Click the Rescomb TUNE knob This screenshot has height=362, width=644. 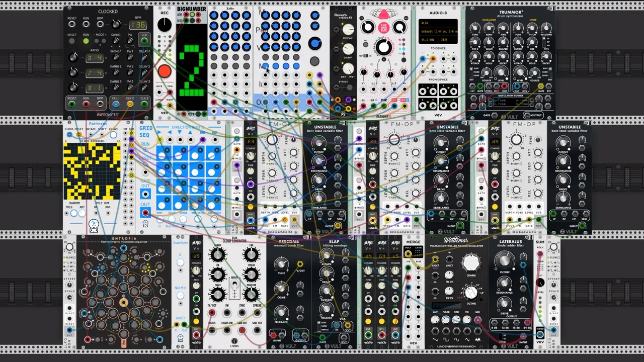[x=281, y=263]
